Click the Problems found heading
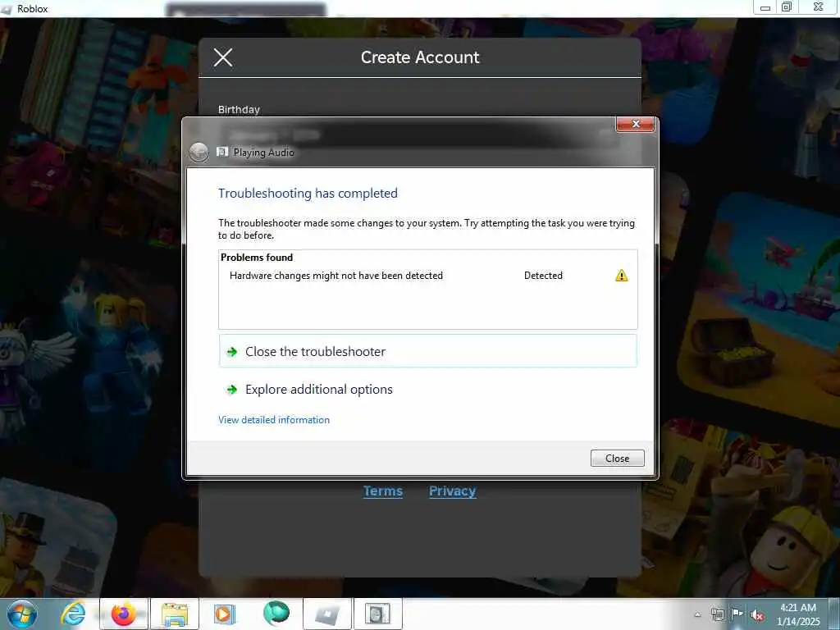This screenshot has width=840, height=630. coord(257,257)
